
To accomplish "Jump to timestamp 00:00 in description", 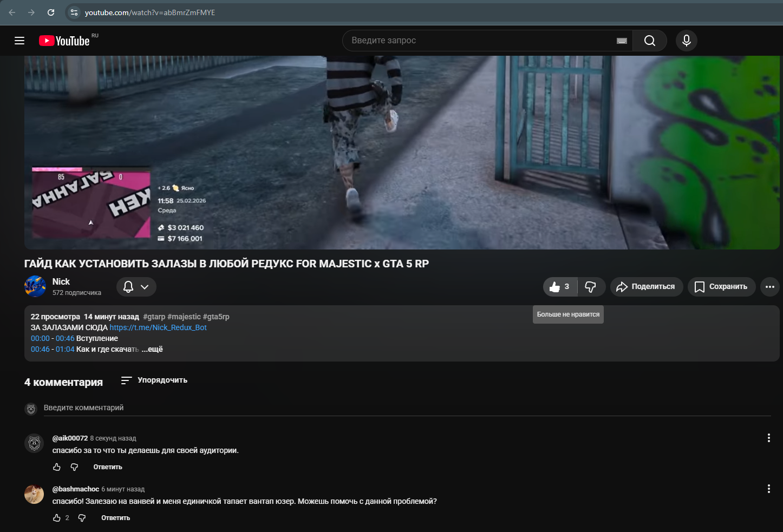I will pyautogui.click(x=40, y=339).
